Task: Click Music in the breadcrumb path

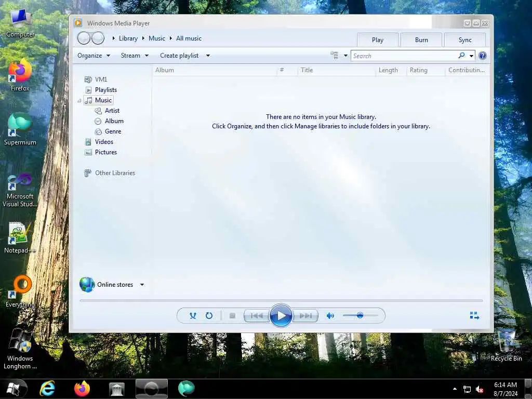Action: tap(157, 38)
